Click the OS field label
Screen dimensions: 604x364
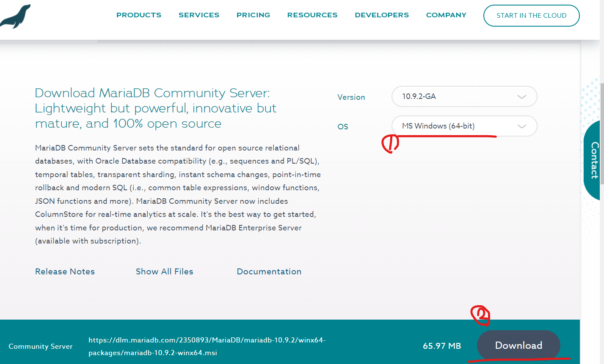343,126
